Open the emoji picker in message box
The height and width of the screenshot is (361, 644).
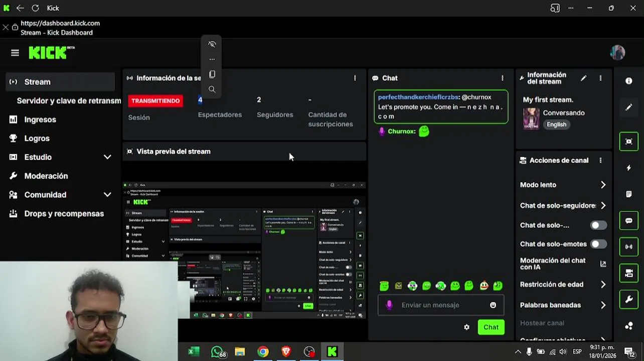click(x=493, y=305)
